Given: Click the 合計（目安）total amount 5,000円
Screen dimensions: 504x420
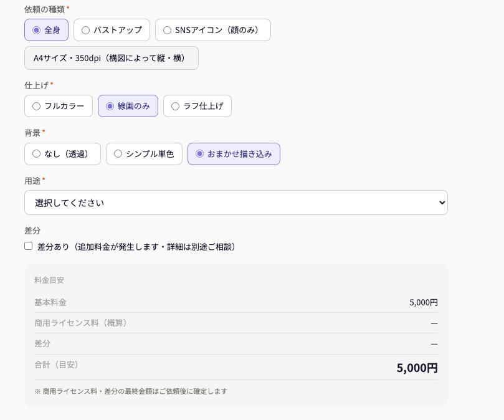Looking at the screenshot, I should (x=416, y=368).
